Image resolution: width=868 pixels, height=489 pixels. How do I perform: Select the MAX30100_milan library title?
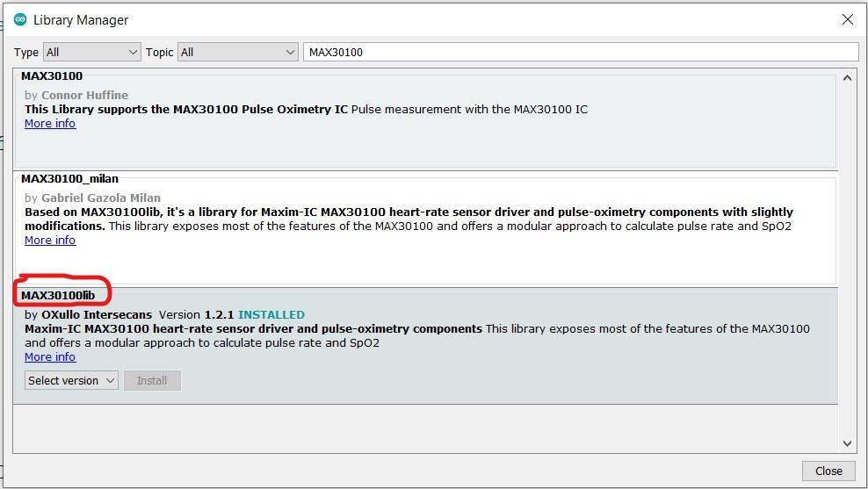69,179
